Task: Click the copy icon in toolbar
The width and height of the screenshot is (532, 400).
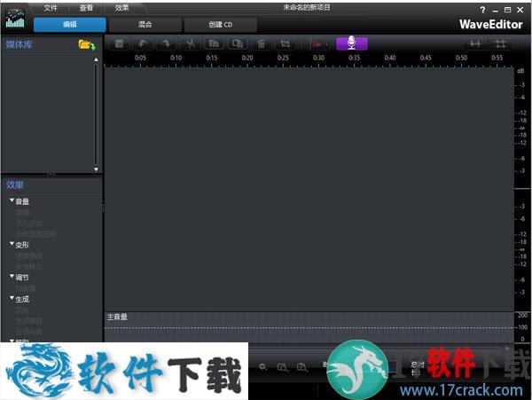Action: coord(214,43)
